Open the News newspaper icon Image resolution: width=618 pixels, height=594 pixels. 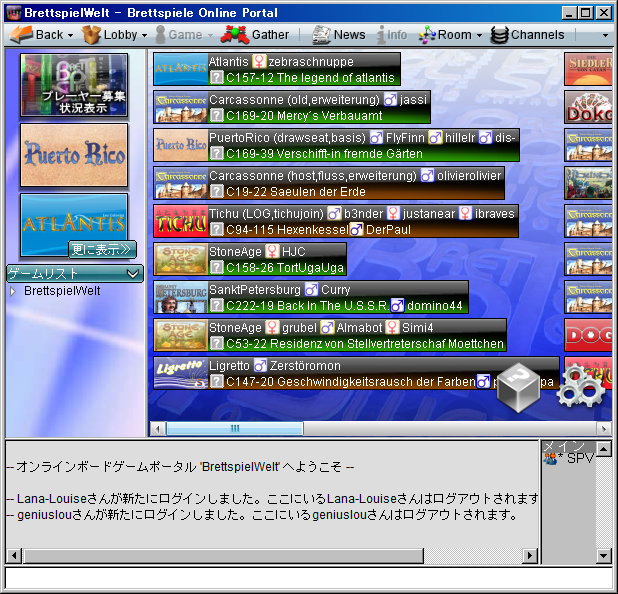[321, 35]
